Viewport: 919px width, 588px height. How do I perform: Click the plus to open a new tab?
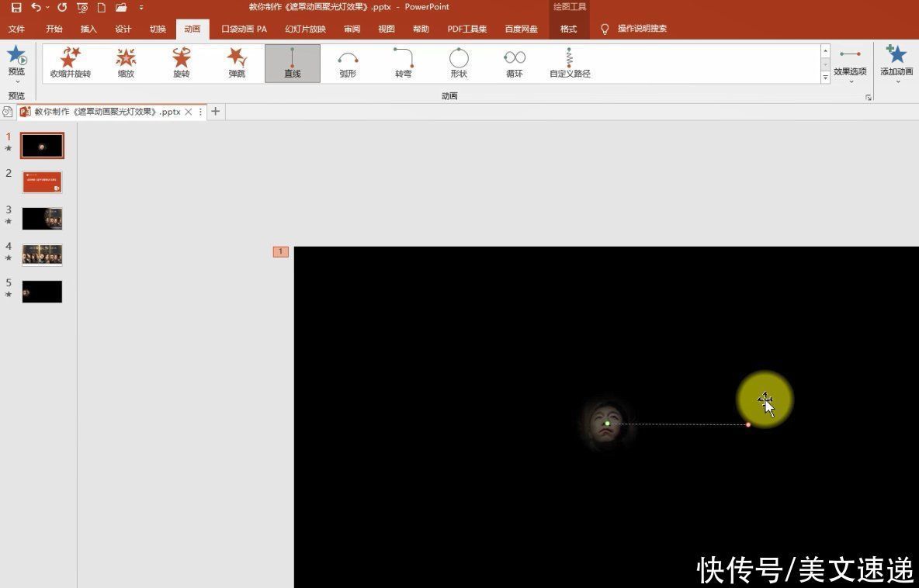click(x=215, y=112)
